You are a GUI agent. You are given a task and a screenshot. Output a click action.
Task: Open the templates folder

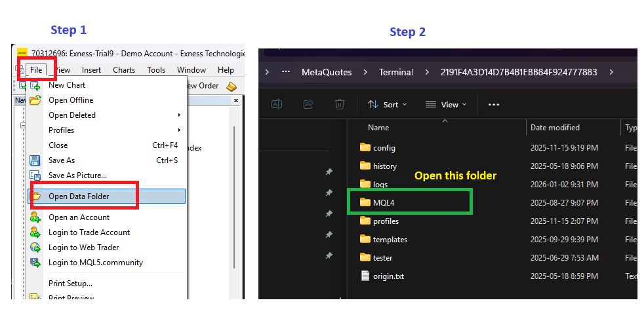click(x=390, y=240)
